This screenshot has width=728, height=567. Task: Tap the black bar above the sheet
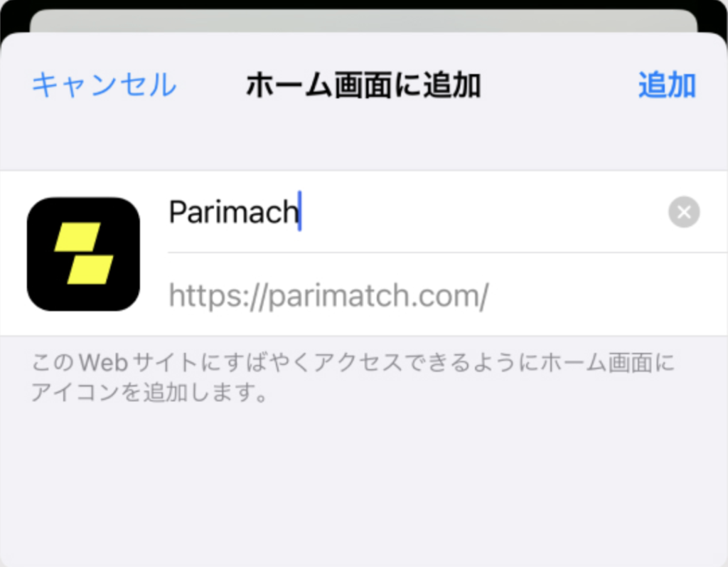click(364, 4)
